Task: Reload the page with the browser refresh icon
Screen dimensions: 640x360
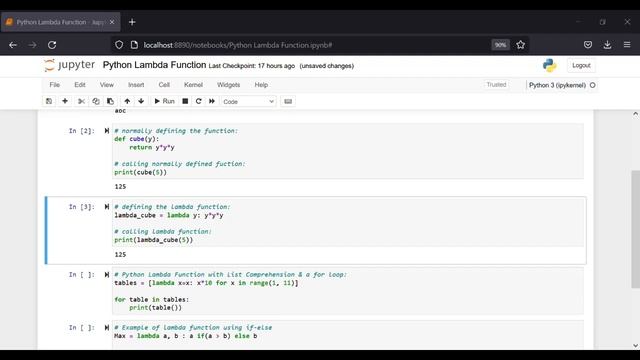Action: point(52,45)
